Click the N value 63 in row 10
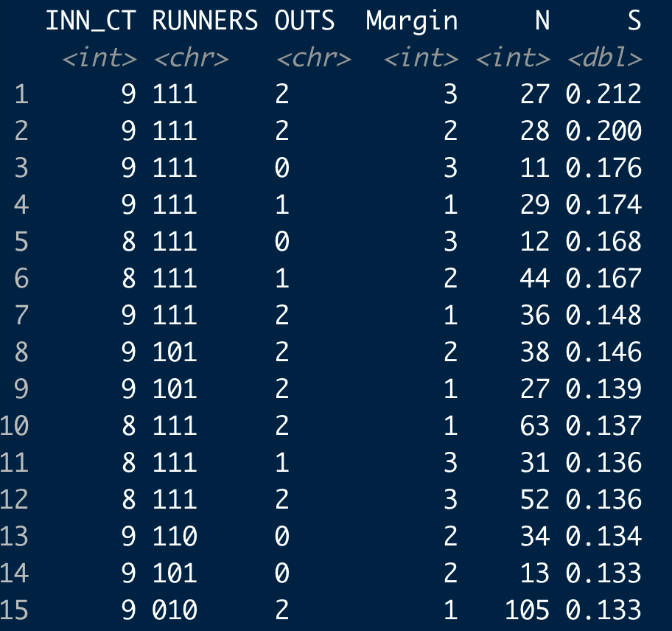The height and width of the screenshot is (631, 672). [534, 426]
